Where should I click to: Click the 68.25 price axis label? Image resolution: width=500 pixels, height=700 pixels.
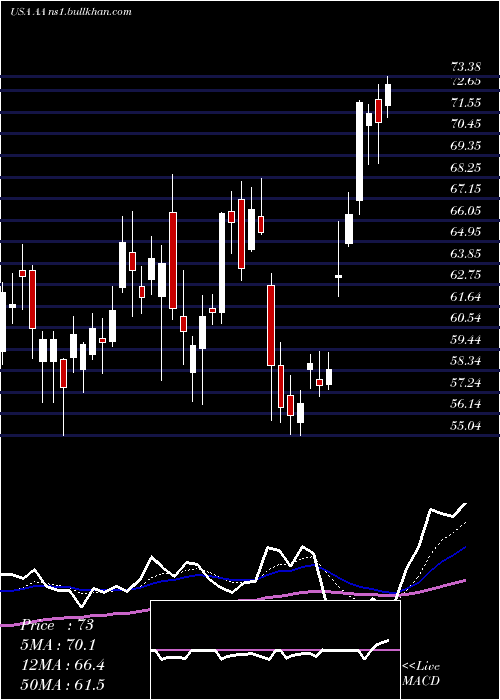pos(466,167)
